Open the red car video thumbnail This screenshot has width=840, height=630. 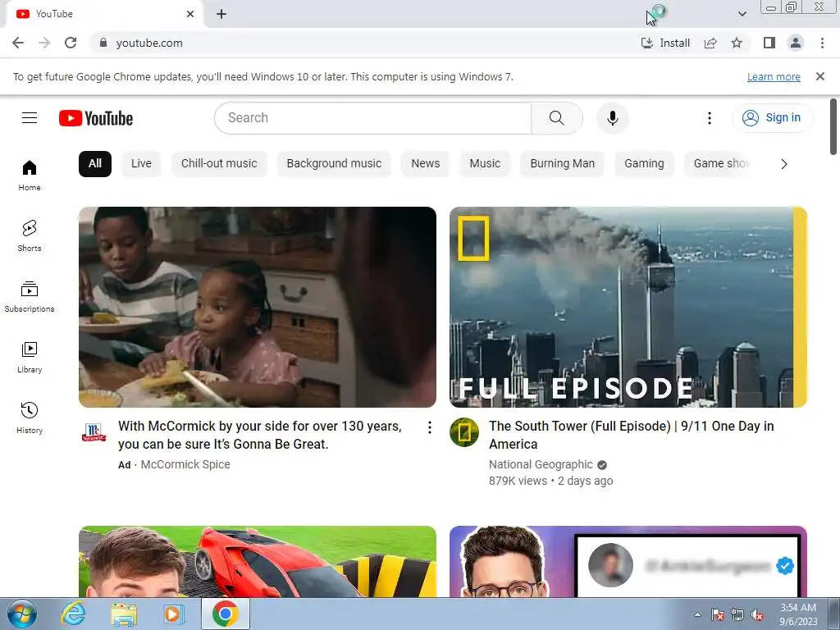pyautogui.click(x=258, y=561)
